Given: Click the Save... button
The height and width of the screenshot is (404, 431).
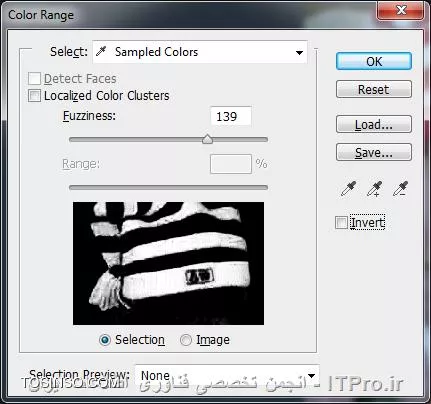Looking at the screenshot, I should (374, 152).
